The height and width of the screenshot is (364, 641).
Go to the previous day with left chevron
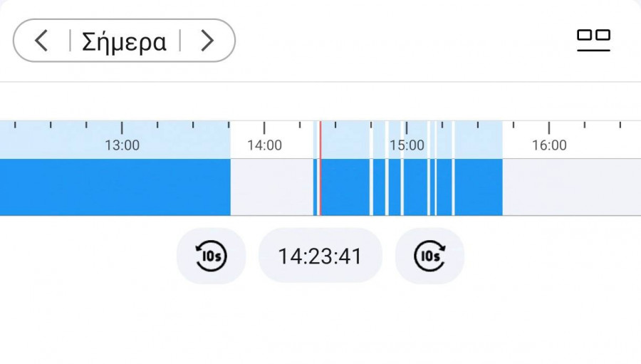point(41,41)
